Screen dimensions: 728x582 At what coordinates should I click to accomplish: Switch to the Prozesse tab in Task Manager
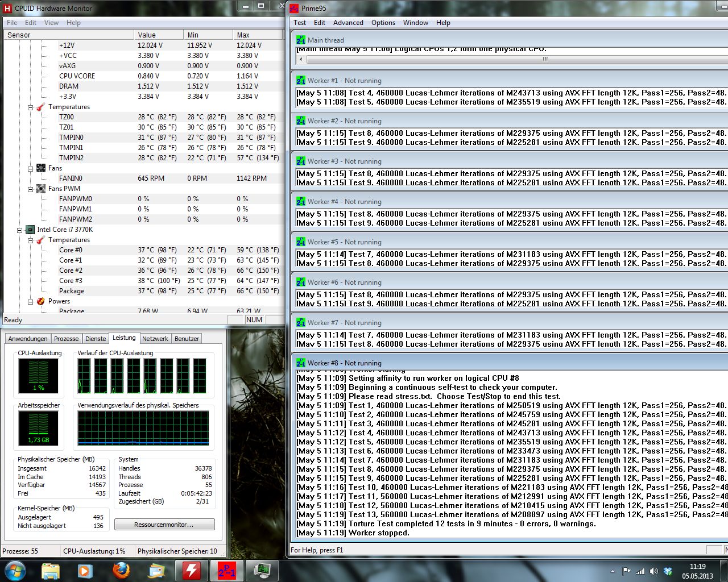pos(66,339)
